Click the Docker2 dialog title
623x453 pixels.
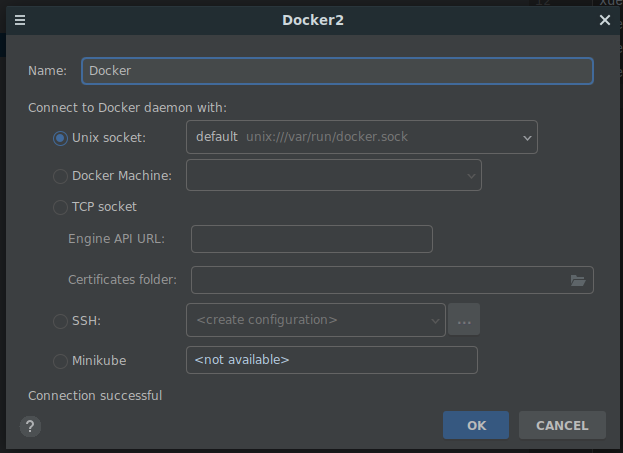pyautogui.click(x=313, y=20)
